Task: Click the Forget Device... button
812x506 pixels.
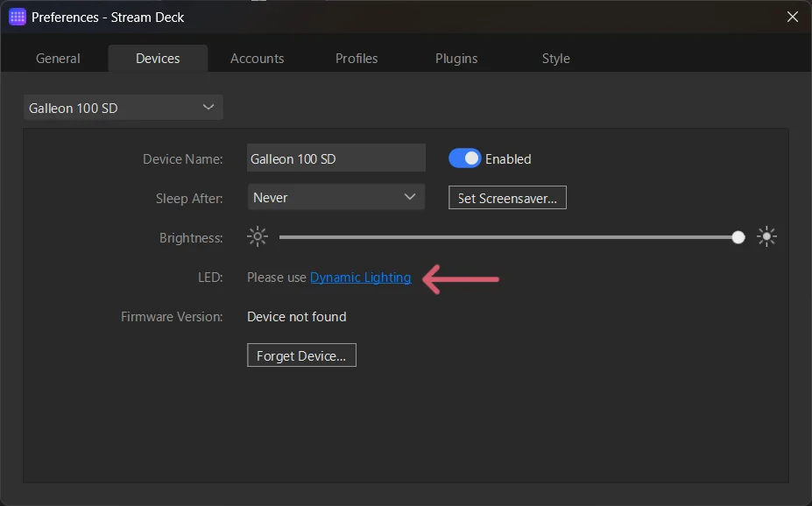Action: (301, 355)
